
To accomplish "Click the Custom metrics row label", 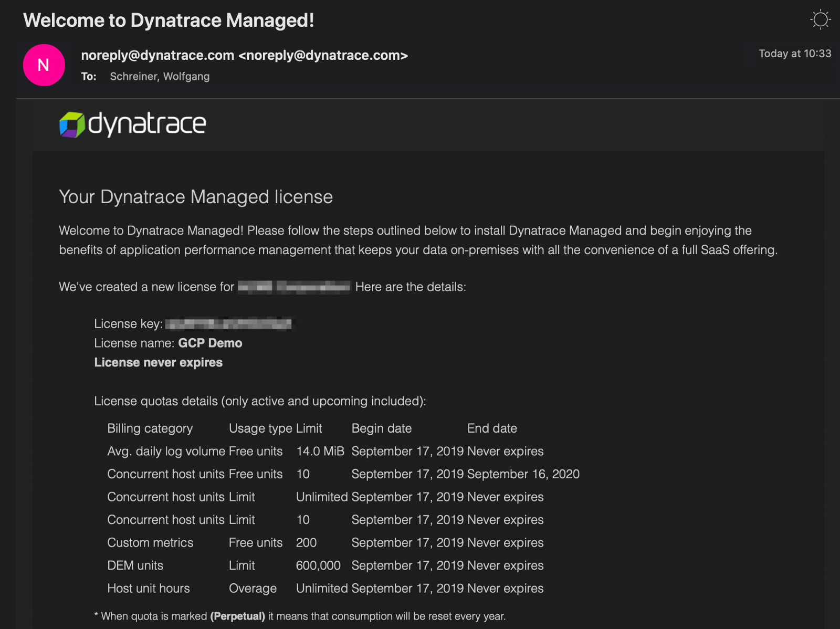I will click(x=150, y=543).
